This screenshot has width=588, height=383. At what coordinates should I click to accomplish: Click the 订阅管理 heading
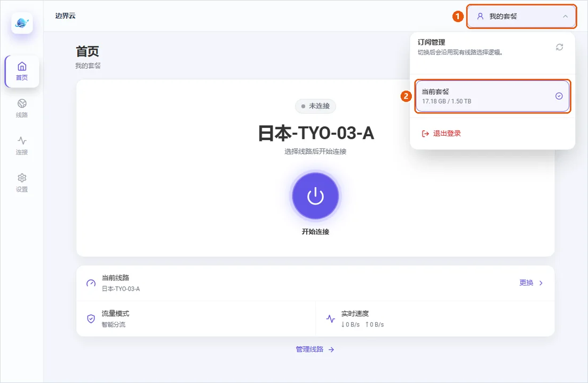coord(431,42)
